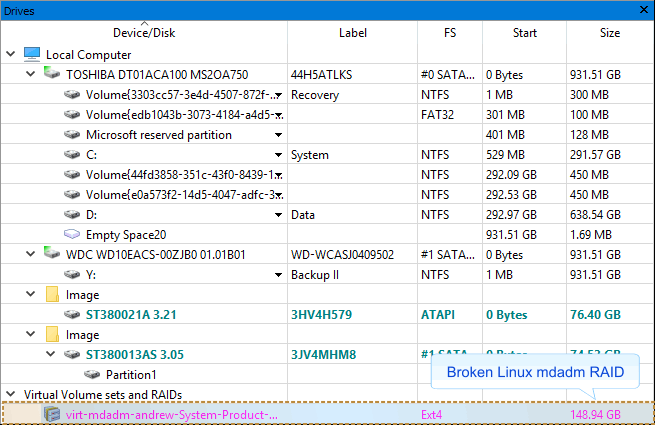Click the ST380021A image disk icon
The image size is (655, 425).
click(x=72, y=314)
